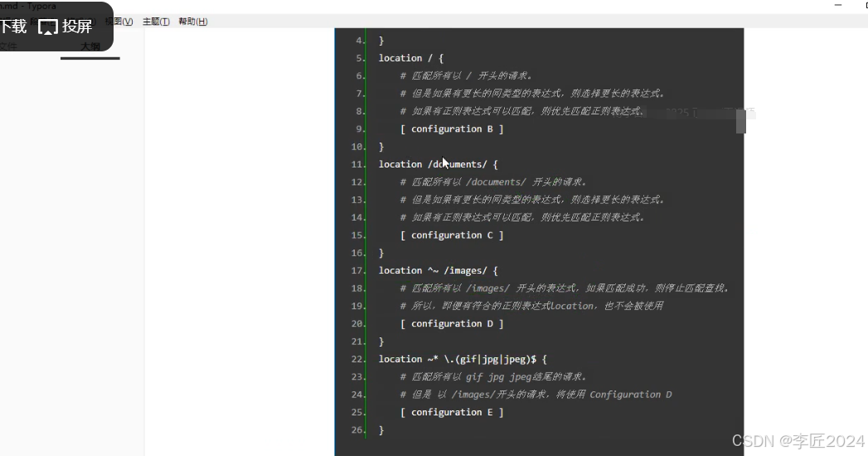Click comment '# 匹配所有以 gif jpg jpeg结尾的请求。'
This screenshot has height=456, width=868.
click(492, 377)
